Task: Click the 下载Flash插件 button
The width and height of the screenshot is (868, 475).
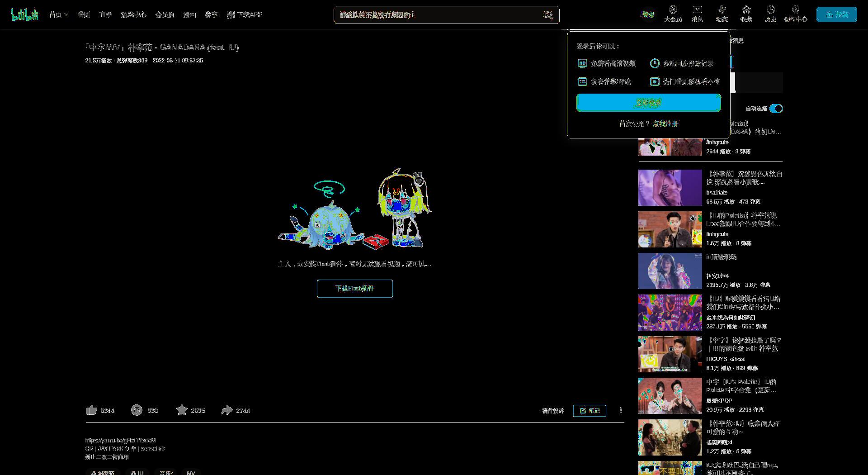Action: coord(354,289)
